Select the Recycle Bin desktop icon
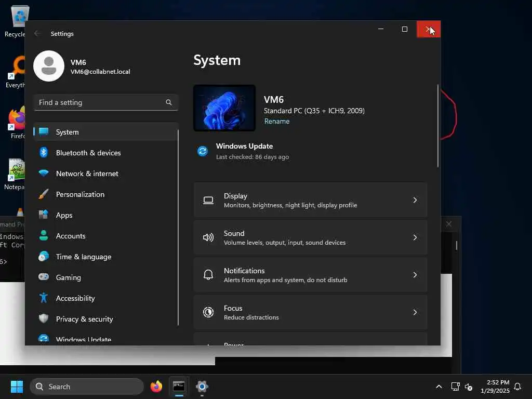The height and width of the screenshot is (399, 532). [x=15, y=21]
